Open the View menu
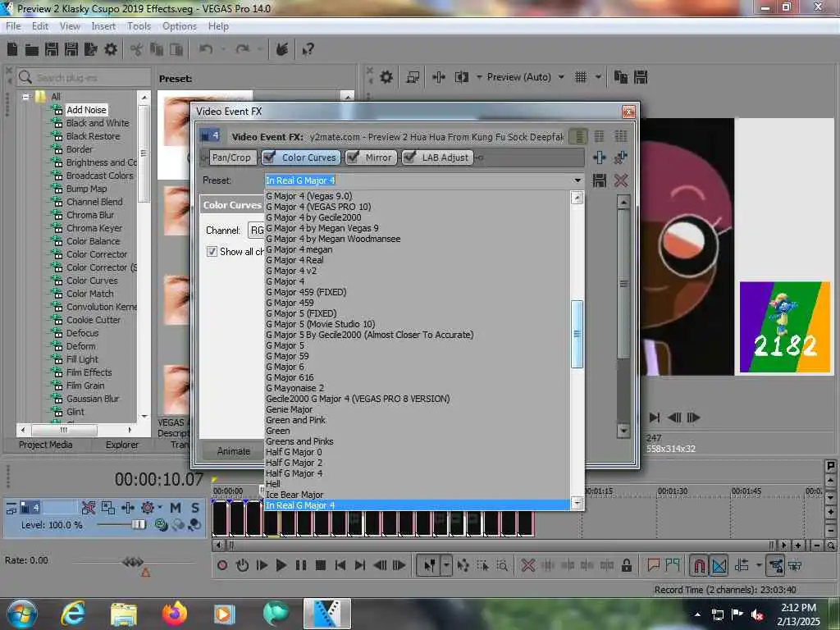The height and width of the screenshot is (630, 840). [x=70, y=25]
